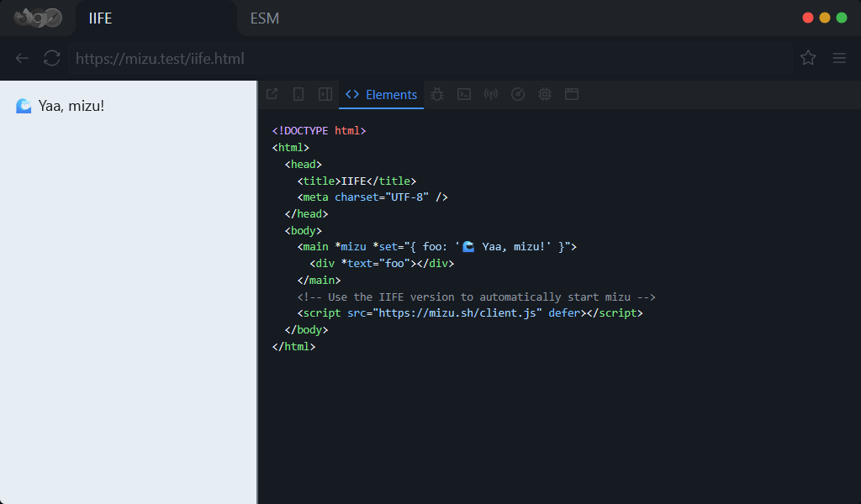This screenshot has width=861, height=504.
Task: Switch to the IIFE tab
Action: point(156,18)
